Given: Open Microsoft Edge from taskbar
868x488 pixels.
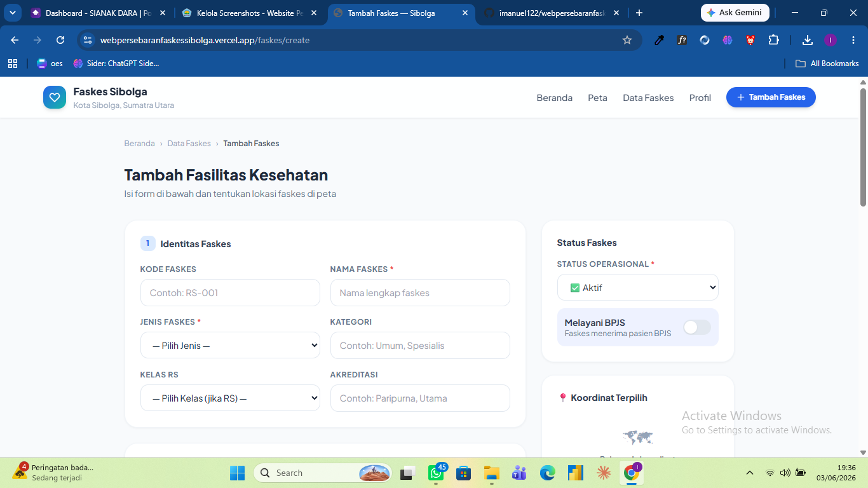Looking at the screenshot, I should click(x=547, y=473).
